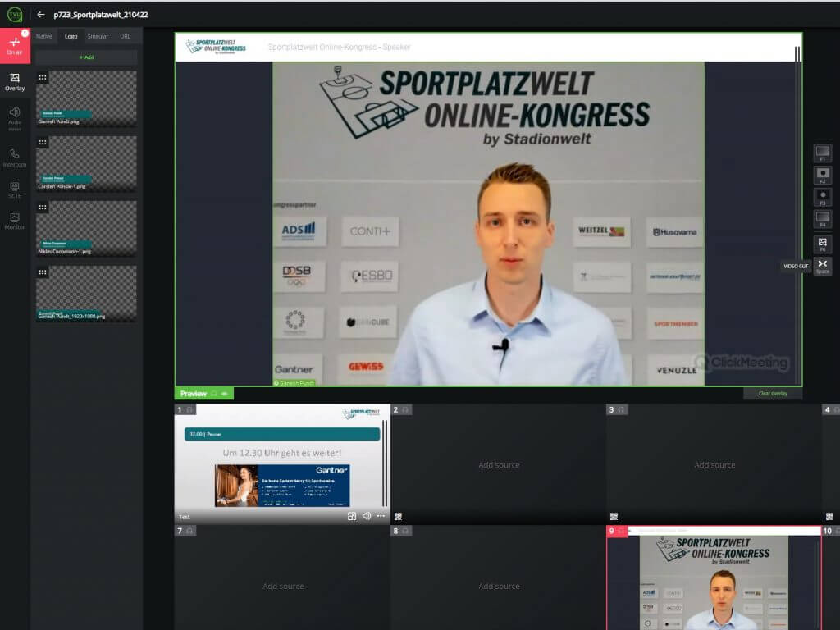Screen dimensions: 840x630
Task: Open the Overlay panel in sidebar
Action: [x=15, y=82]
